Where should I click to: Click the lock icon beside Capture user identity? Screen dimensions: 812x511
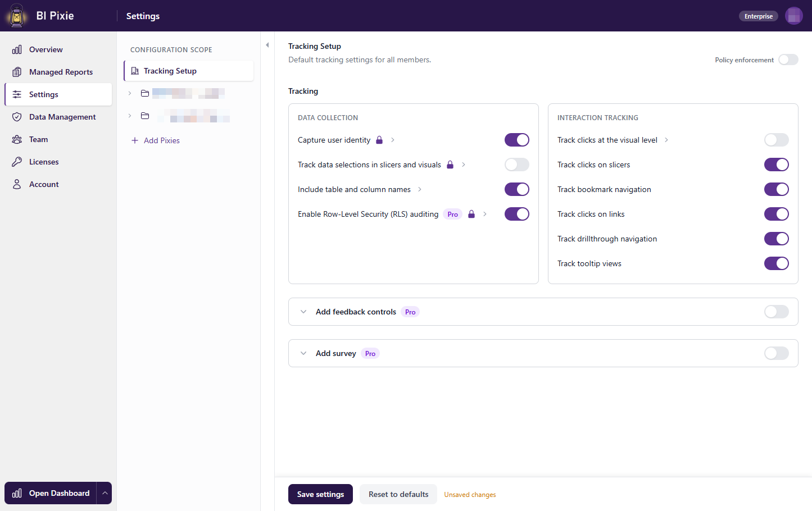(x=379, y=139)
